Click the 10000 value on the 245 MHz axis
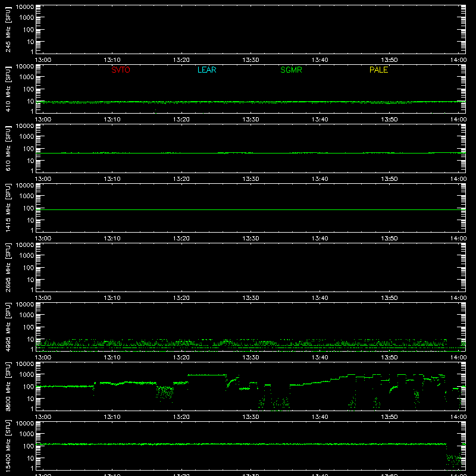Viewport: 476px width, 476px height. click(x=25, y=7)
